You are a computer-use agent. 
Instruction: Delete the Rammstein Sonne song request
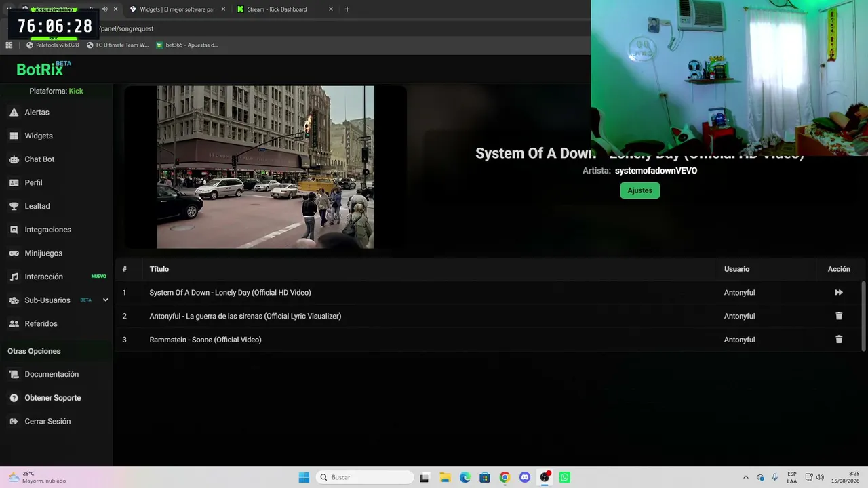point(839,340)
